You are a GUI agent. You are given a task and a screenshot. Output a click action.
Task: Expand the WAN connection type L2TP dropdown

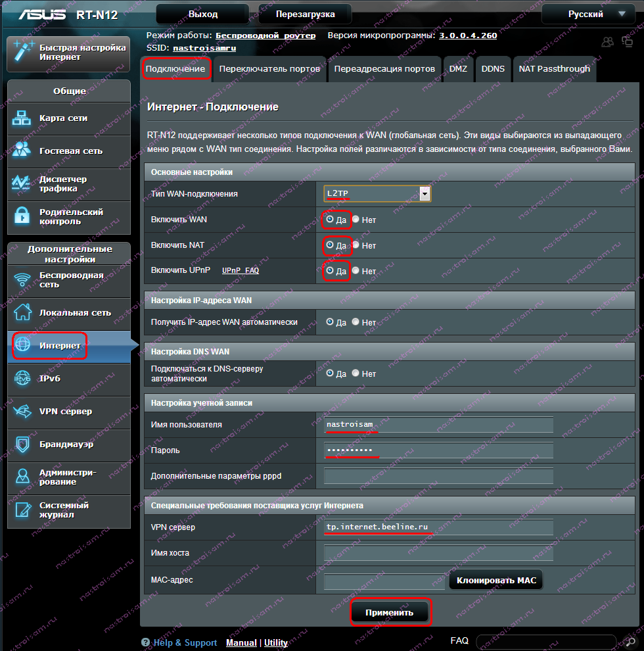pos(425,193)
